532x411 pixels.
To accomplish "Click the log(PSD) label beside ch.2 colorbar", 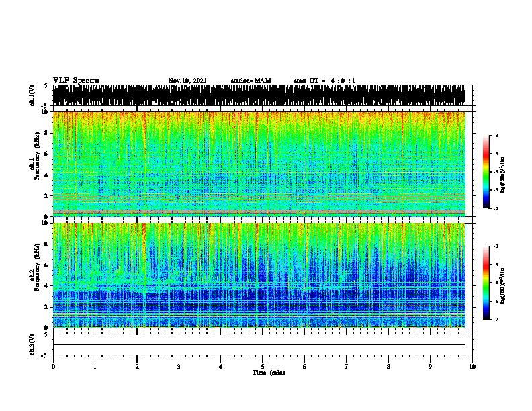I will 503,285.
